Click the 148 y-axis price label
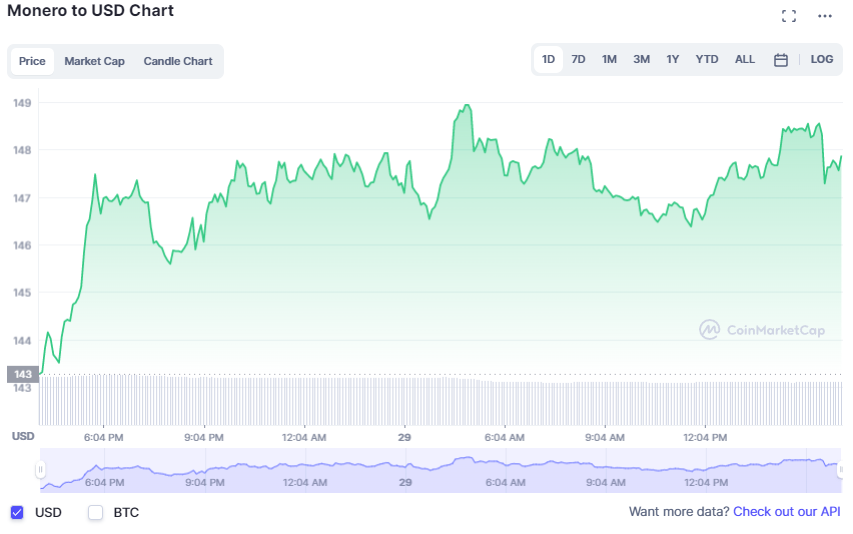This screenshot has height=534, width=853. pos(22,150)
